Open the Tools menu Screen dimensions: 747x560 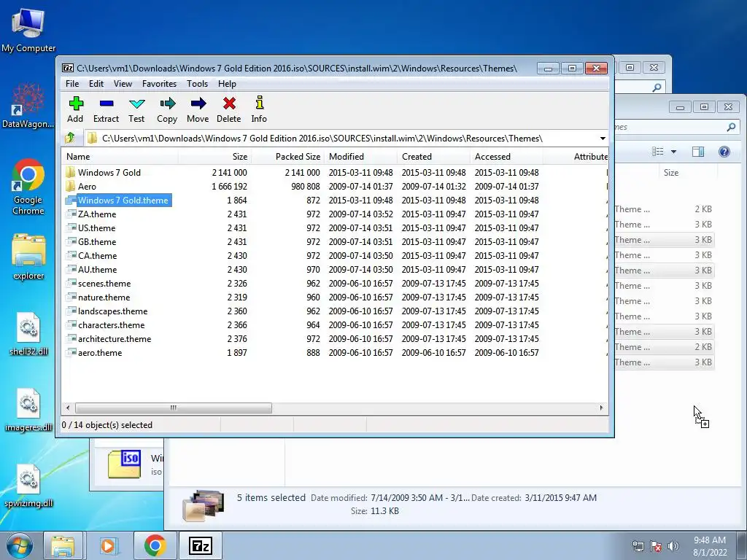pyautogui.click(x=197, y=84)
